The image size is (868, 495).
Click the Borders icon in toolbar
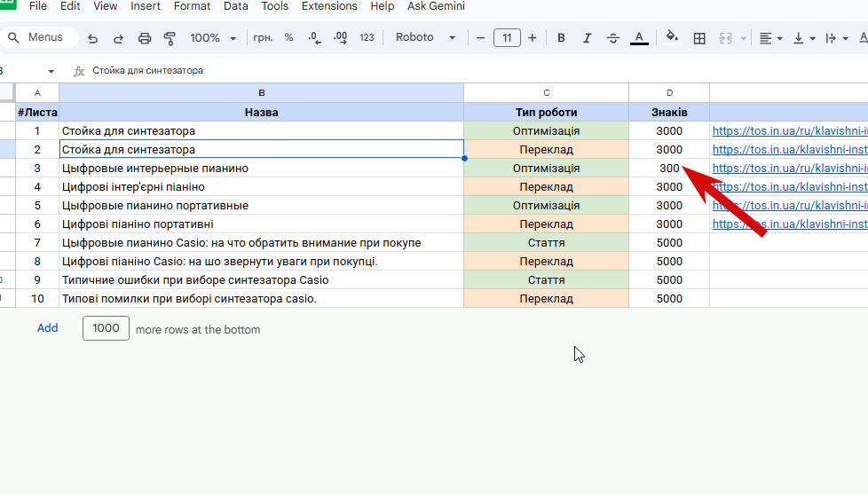click(699, 38)
